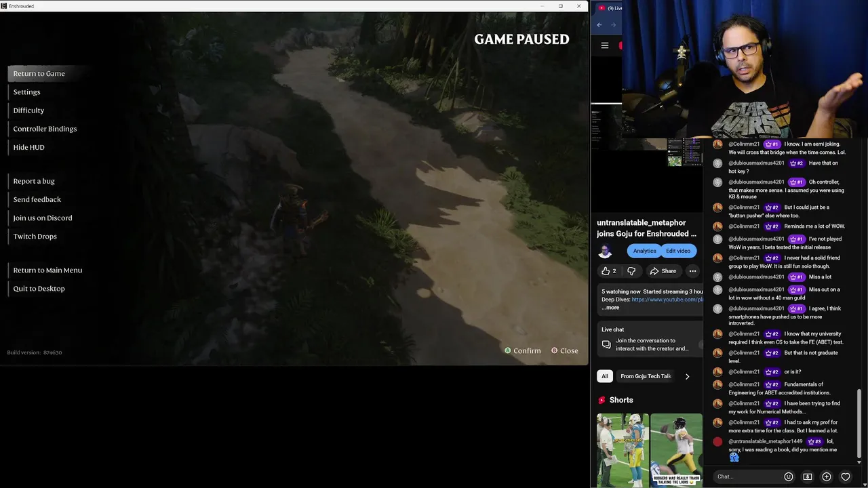This screenshot has height=488, width=868.
Task: Click the Shorts logo icon
Action: (601, 400)
